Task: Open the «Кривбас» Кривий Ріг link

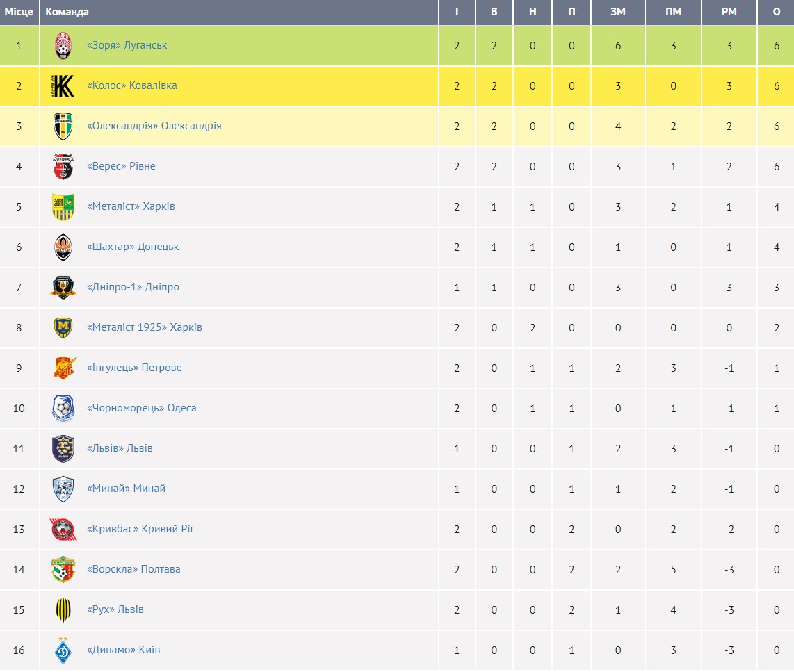Action: pyautogui.click(x=140, y=529)
